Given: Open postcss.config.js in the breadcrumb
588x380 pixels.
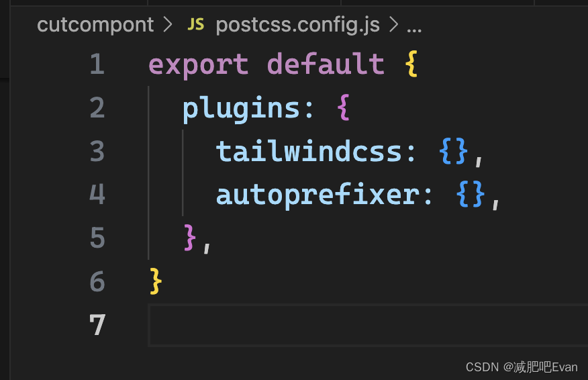Looking at the screenshot, I should tap(298, 25).
